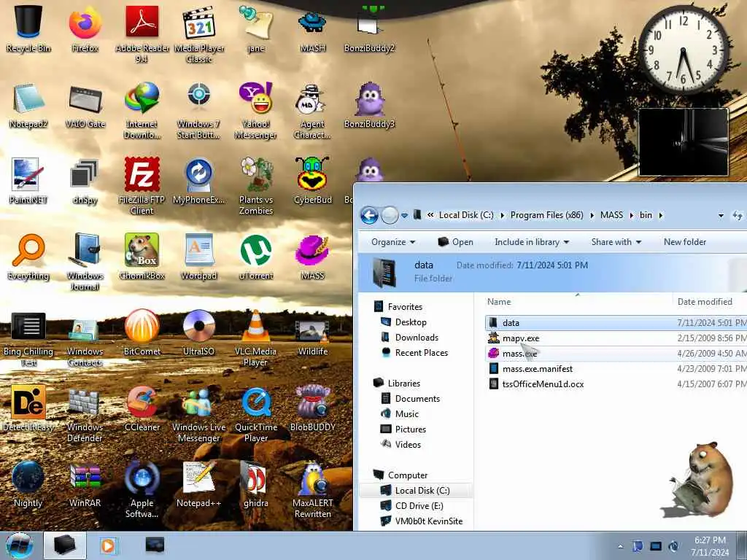Select the data folder row
The image size is (747, 560).
616,323
